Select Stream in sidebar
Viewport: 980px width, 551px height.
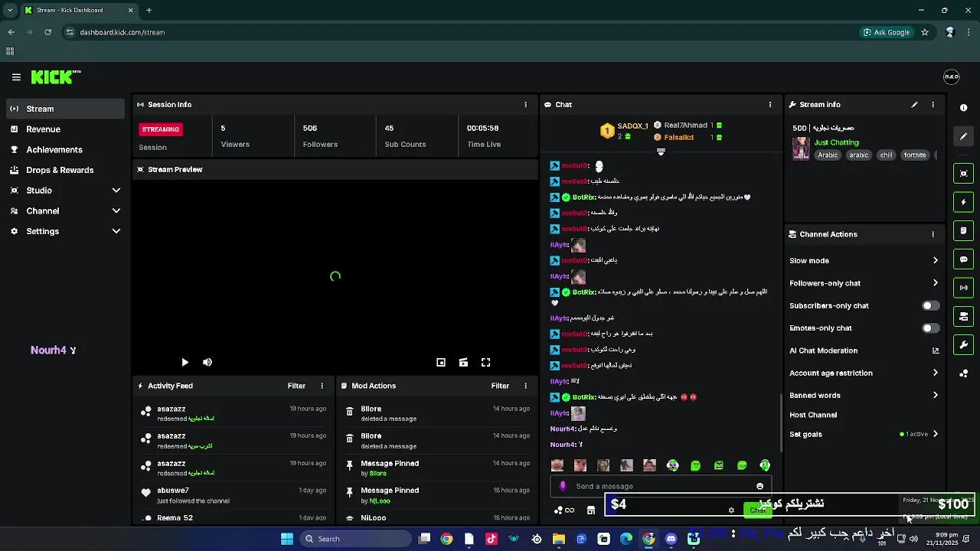pos(65,109)
